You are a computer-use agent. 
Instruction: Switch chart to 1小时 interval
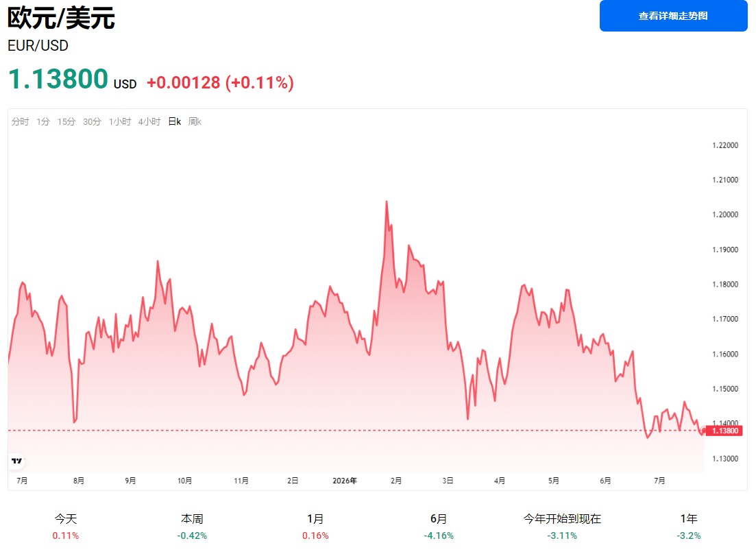pyautogui.click(x=119, y=121)
